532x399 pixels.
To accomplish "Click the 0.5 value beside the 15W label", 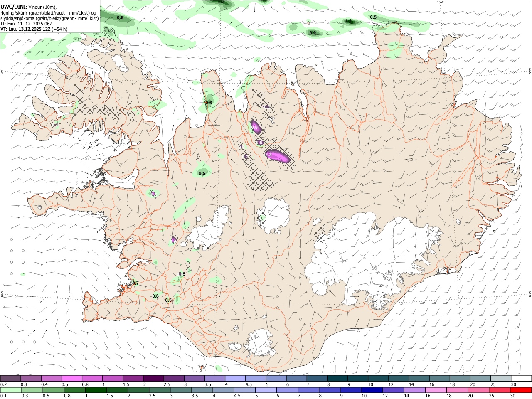I will [373, 17].
